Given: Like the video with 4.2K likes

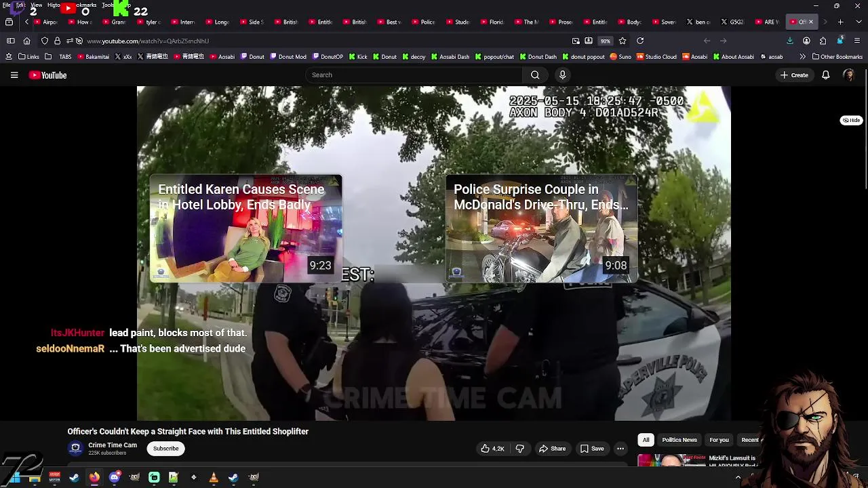Looking at the screenshot, I should pos(492,449).
